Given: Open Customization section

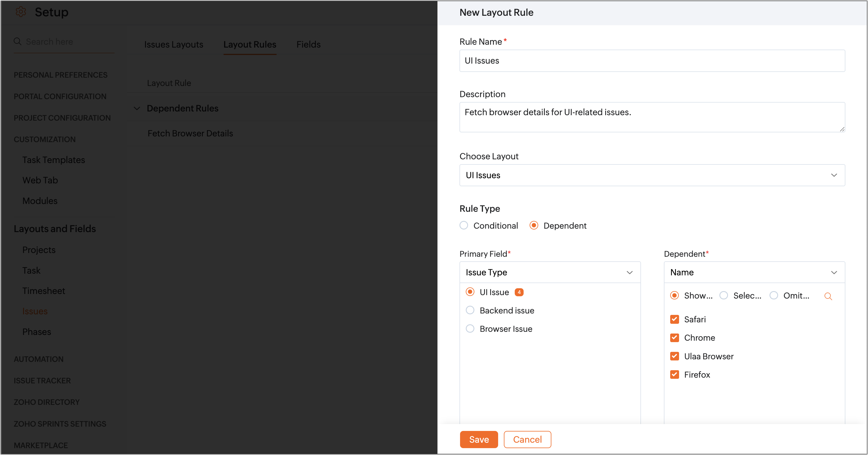Looking at the screenshot, I should pyautogui.click(x=44, y=139).
